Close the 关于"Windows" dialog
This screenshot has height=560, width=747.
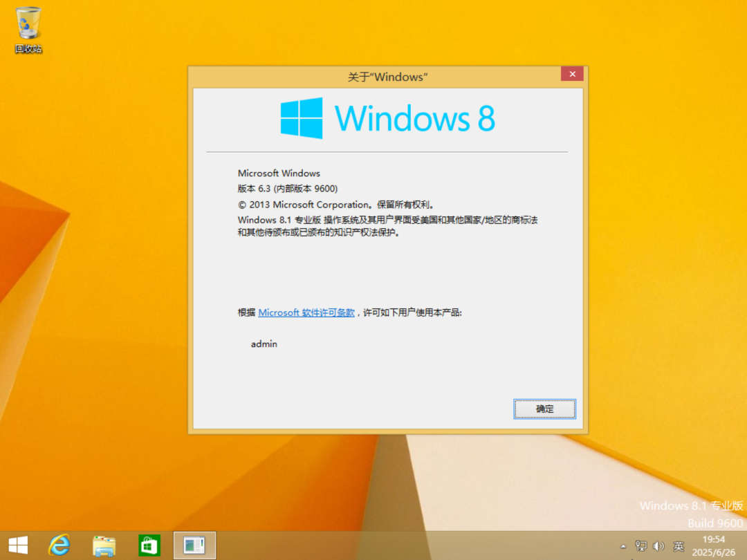(572, 74)
